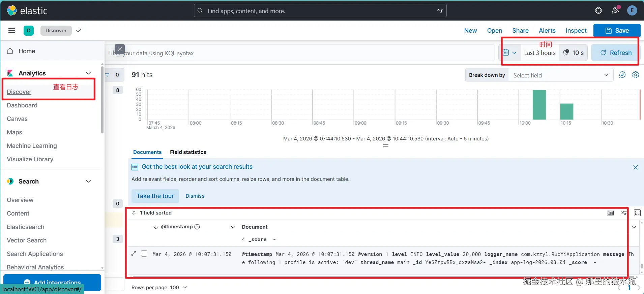Click the 10:15 histogram bar

coord(567,111)
